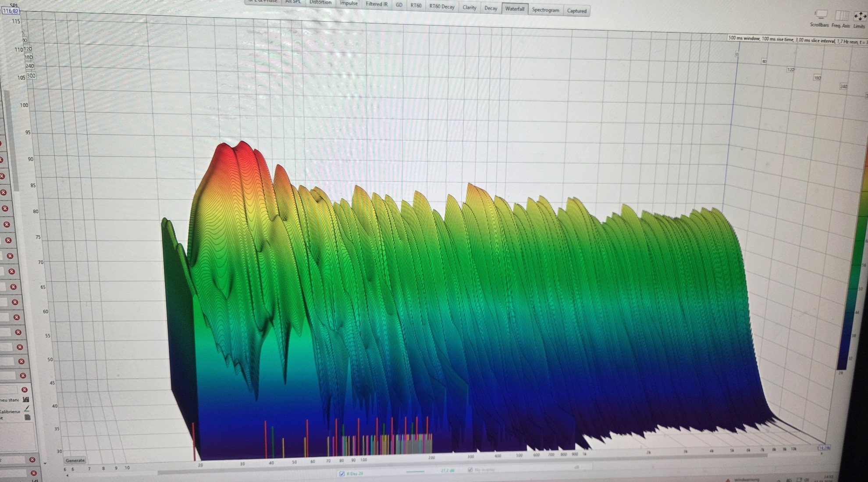The width and height of the screenshot is (868, 482).
Task: Click the SPL axis value box showing 116,82
Action: point(11,11)
